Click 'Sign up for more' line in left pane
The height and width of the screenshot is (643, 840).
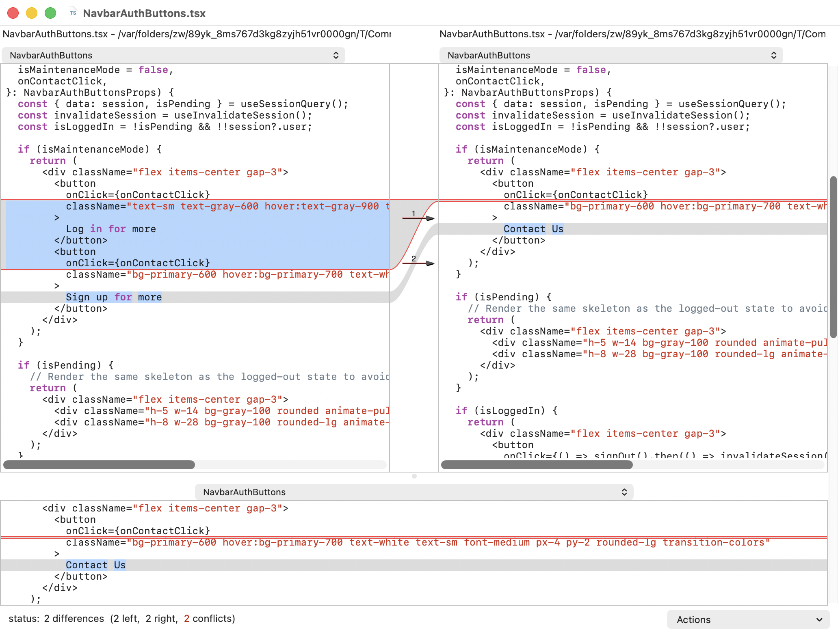point(114,297)
